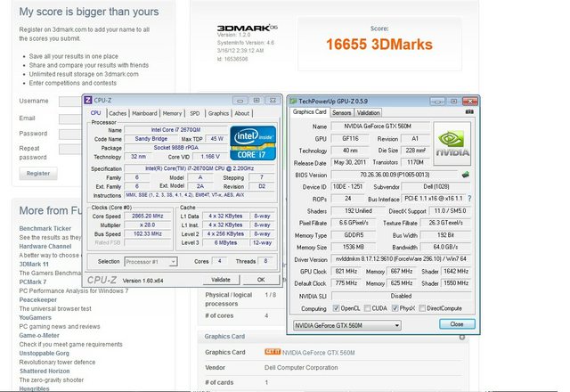Screen dimensions: 570x392
Task: Click the Level 3 cache value 6 MBytes
Action: click(x=225, y=242)
